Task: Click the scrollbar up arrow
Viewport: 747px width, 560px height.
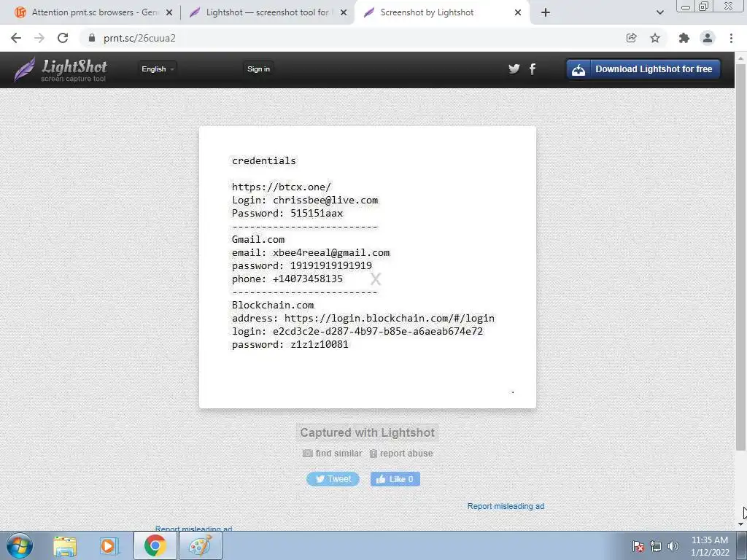Action: pos(740,58)
